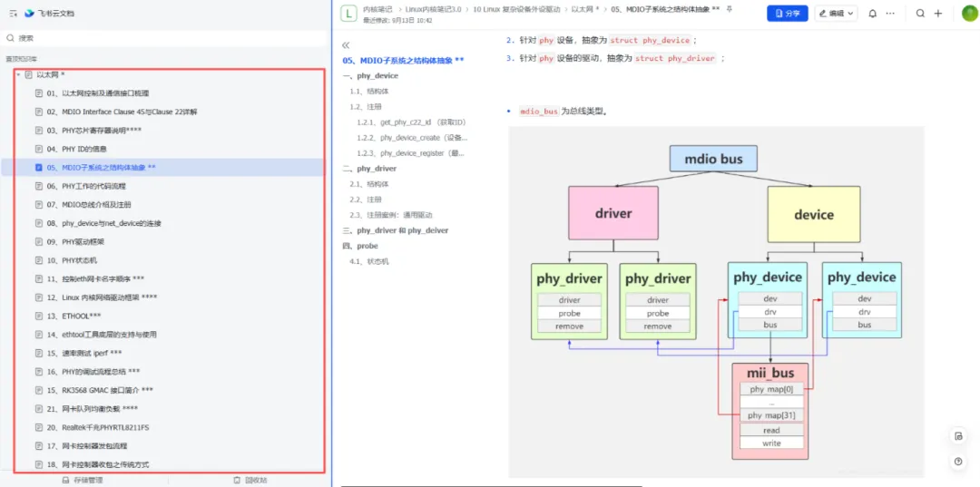The height and width of the screenshot is (487, 980).
Task: Click the 分享 share button
Action: (788, 13)
